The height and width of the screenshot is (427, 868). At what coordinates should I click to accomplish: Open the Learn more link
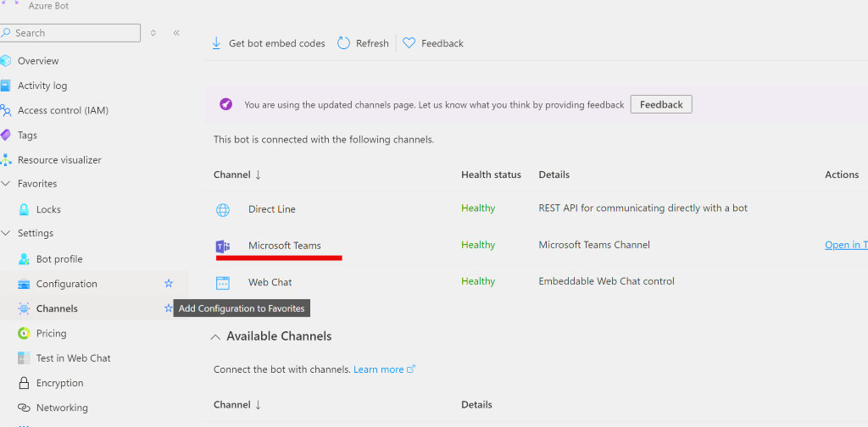point(384,369)
